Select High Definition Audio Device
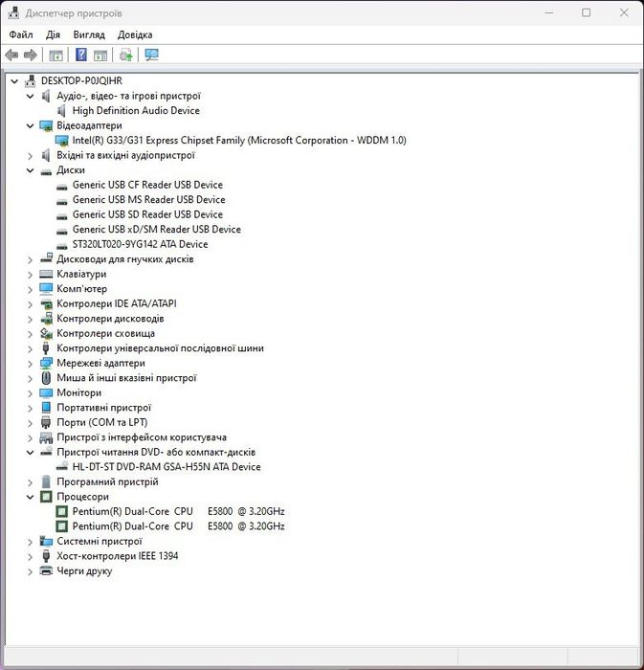 (136, 111)
